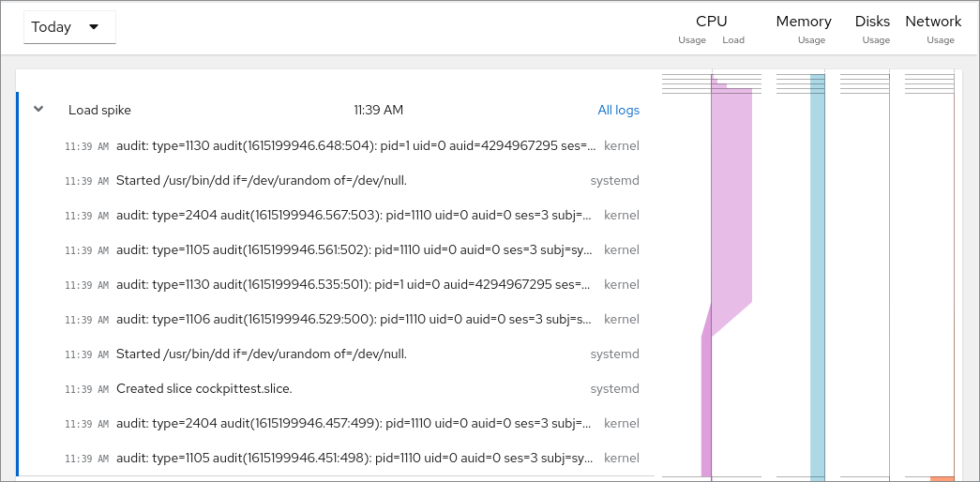980x482 pixels.
Task: Click the Load spike event title
Action: click(99, 110)
